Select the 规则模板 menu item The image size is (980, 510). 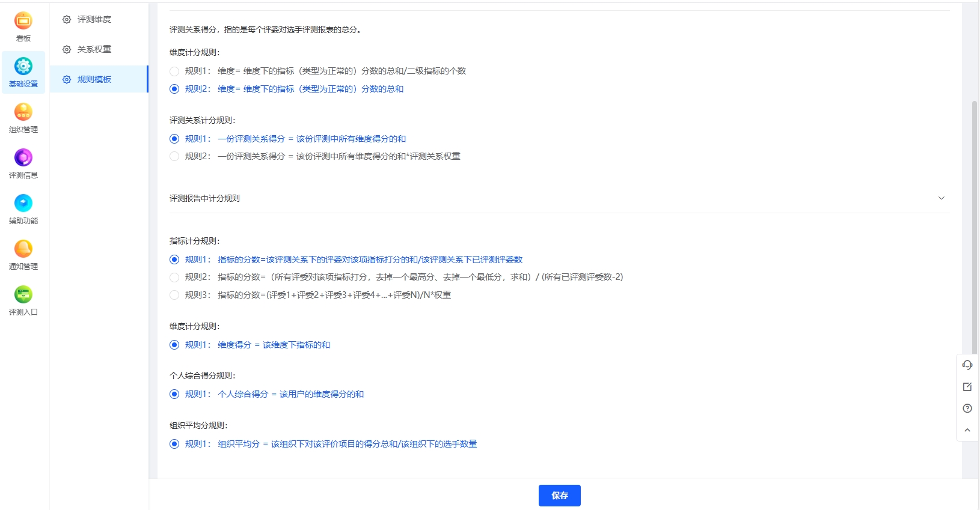tap(94, 79)
